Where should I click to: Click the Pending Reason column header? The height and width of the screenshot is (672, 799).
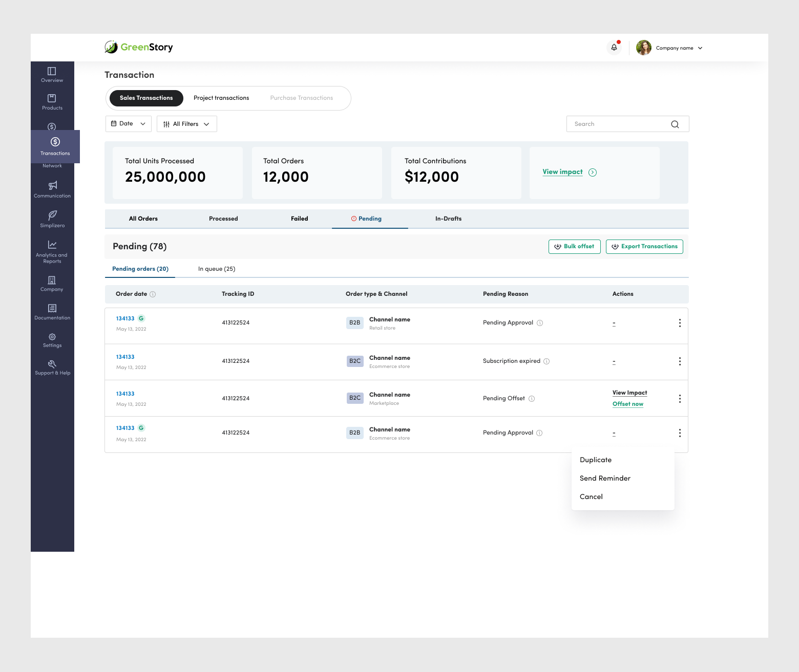505,294
